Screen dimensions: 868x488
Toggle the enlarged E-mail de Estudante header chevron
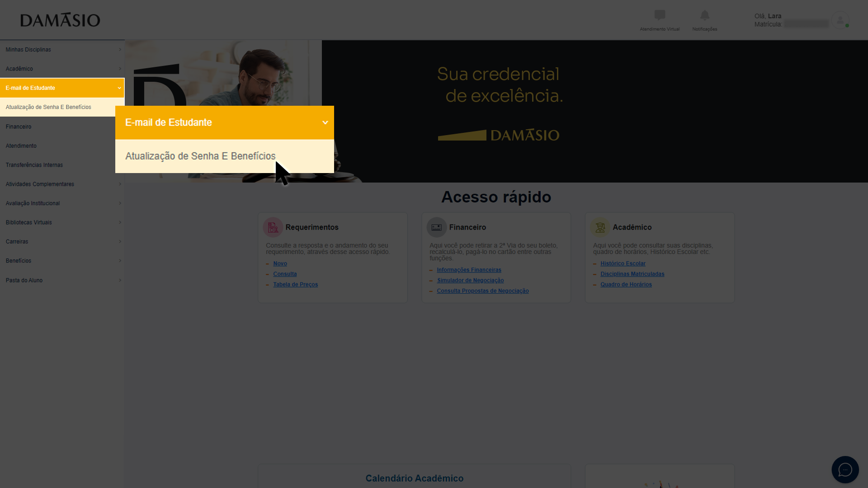coord(325,122)
